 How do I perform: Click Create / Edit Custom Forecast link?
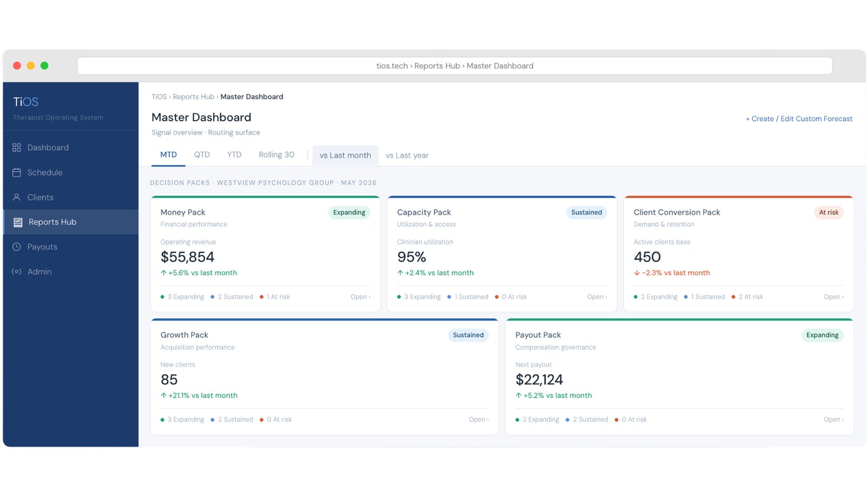click(x=799, y=119)
